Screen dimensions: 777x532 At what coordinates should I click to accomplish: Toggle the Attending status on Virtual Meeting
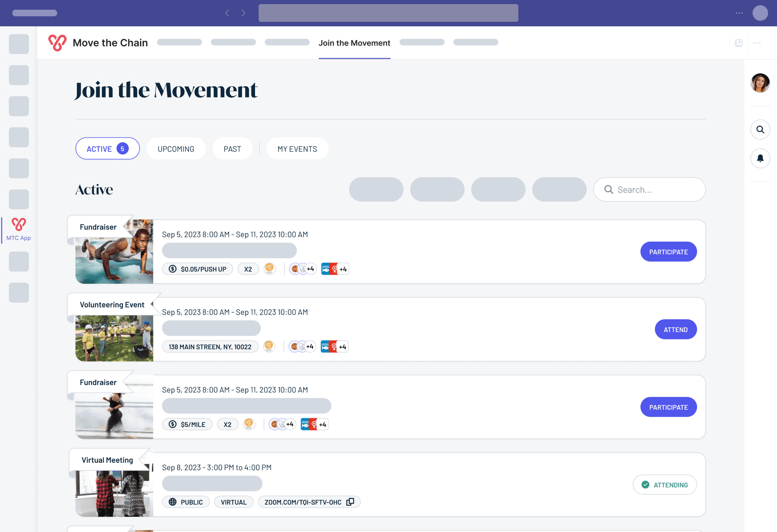[664, 485]
